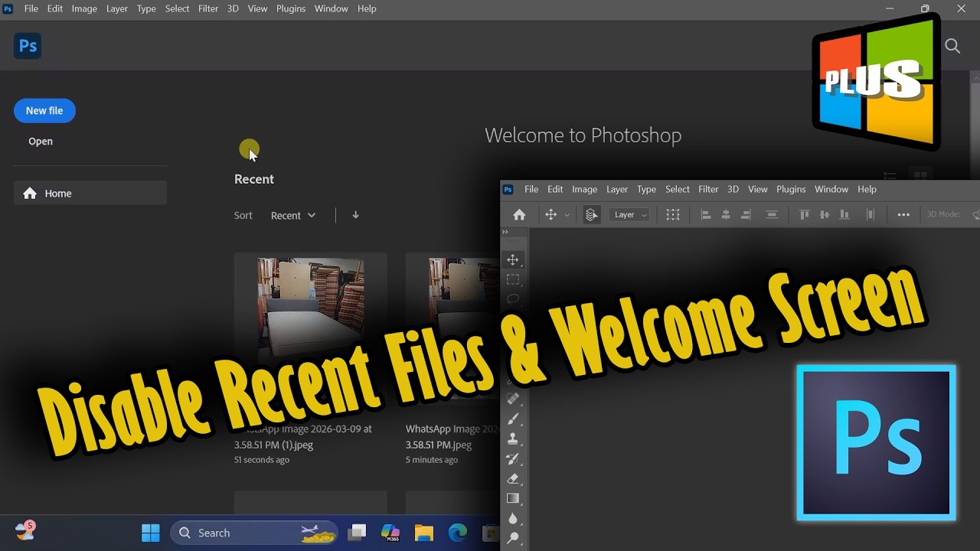Click the Move tool icon in the options bar

click(550, 215)
